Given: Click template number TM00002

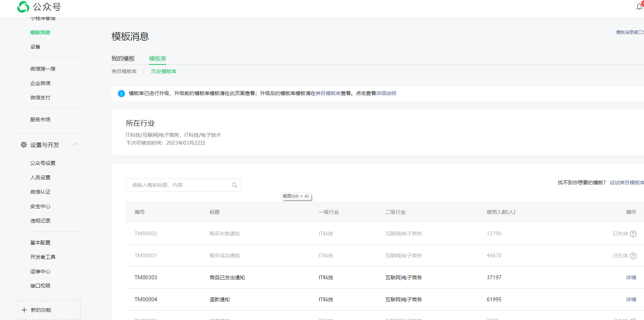Looking at the screenshot, I should 146,234.
